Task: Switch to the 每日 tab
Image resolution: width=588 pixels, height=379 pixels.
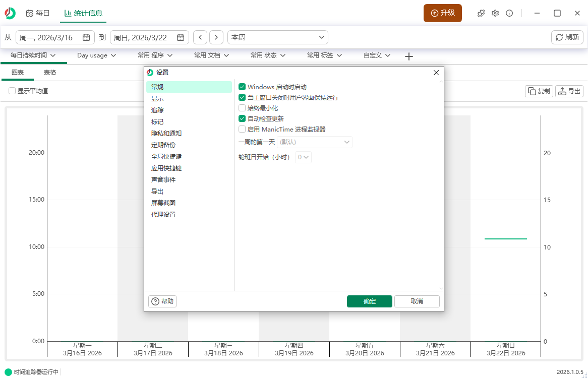Action: (x=38, y=14)
